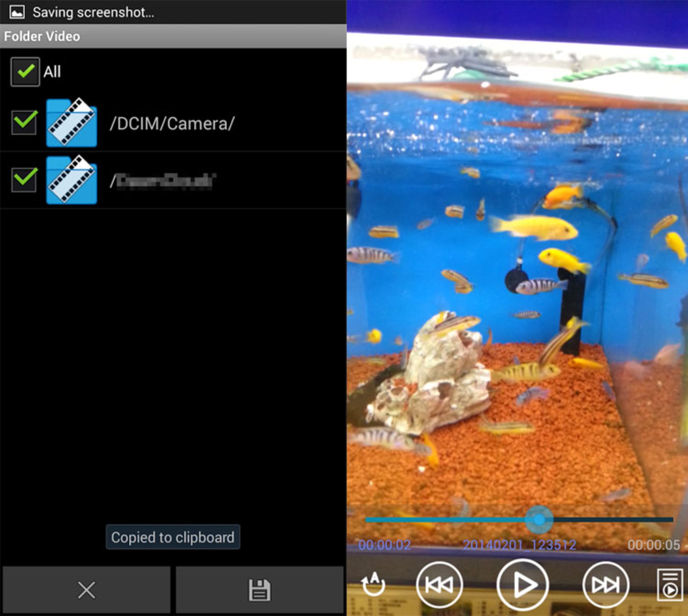Viewport: 688px width, 616px height.
Task: Skip to the next video
Action: tap(606, 585)
